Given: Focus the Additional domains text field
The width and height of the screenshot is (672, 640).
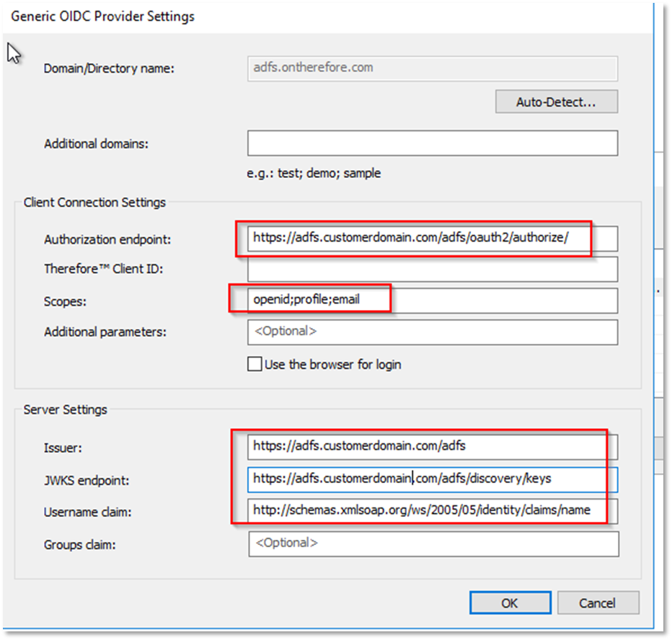Looking at the screenshot, I should click(x=432, y=143).
